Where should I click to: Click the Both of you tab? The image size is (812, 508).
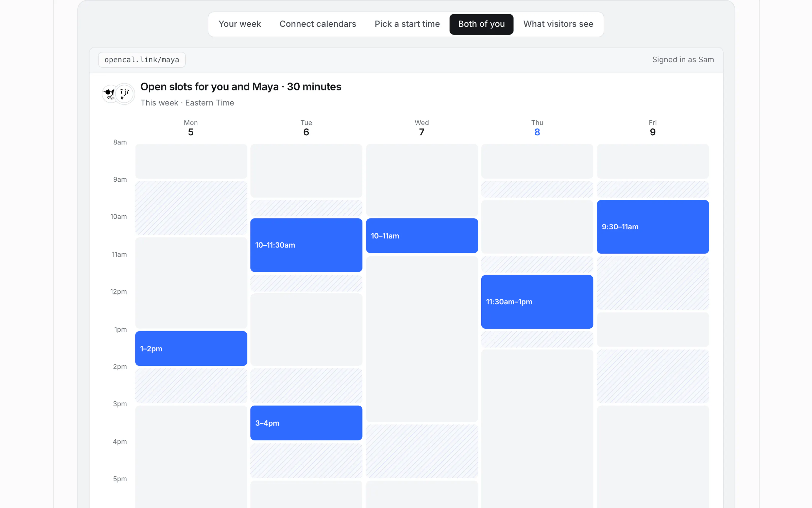481,24
